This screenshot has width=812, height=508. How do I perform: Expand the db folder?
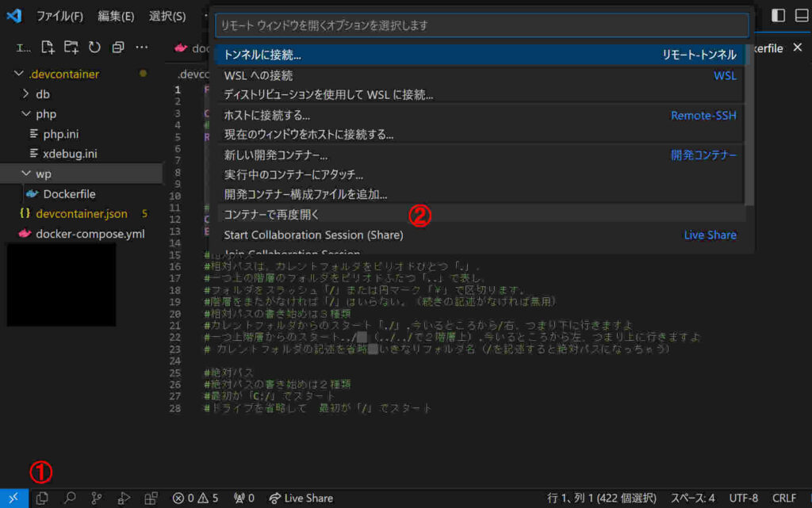tap(25, 94)
